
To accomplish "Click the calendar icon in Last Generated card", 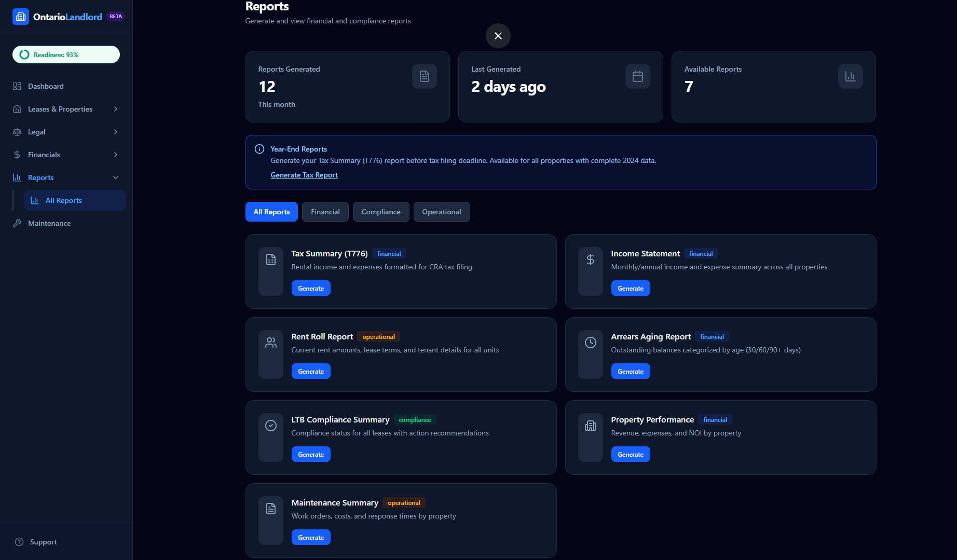I will coord(638,76).
